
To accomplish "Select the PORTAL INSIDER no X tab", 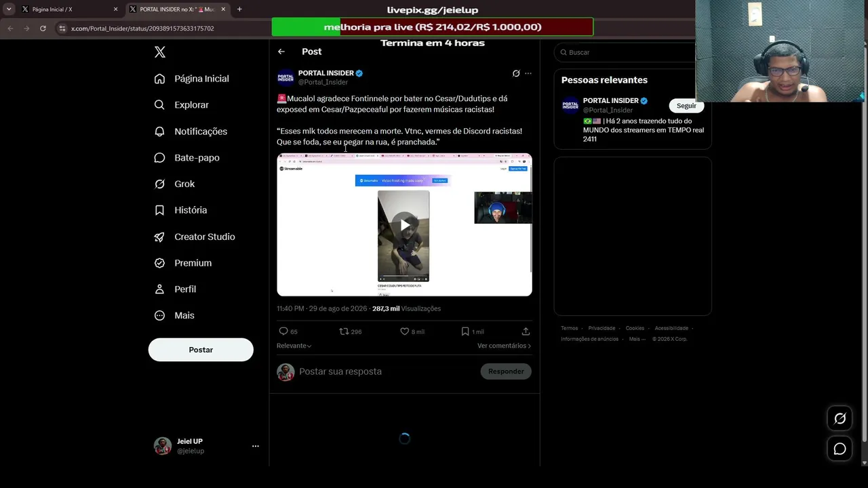I will pyautogui.click(x=176, y=9).
